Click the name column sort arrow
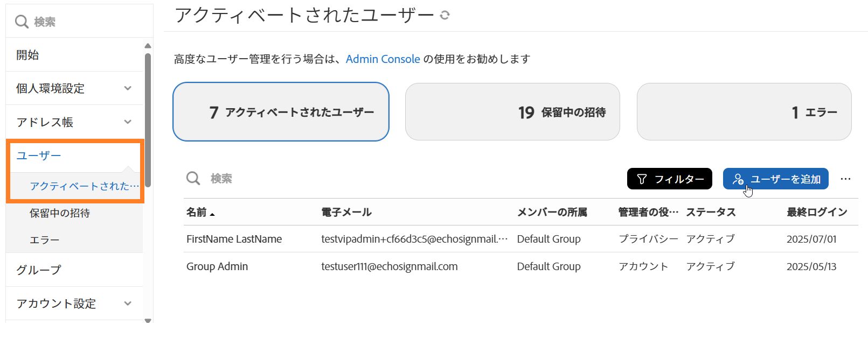The image size is (868, 346). click(x=212, y=214)
